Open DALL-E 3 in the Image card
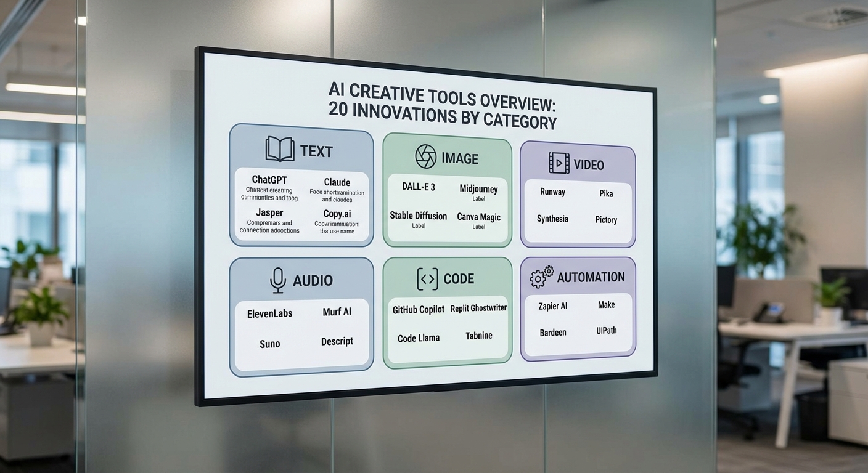868x473 pixels. point(419,187)
